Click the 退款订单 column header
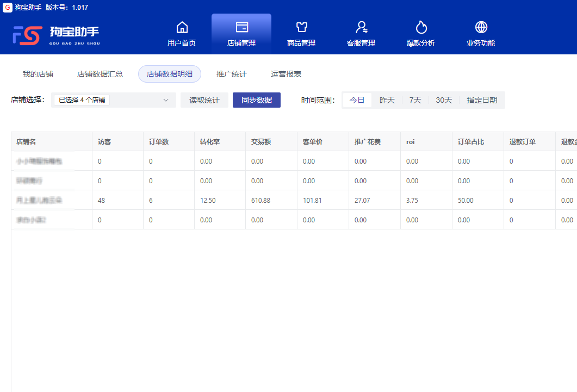 [530, 141]
